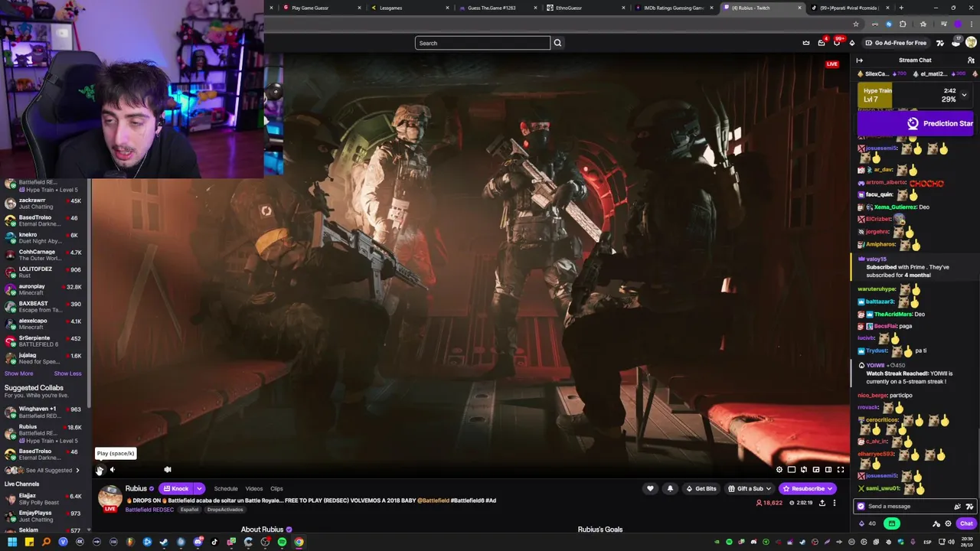This screenshot has width=980, height=551.
Task: Open chat settings gear
Action: point(948,523)
